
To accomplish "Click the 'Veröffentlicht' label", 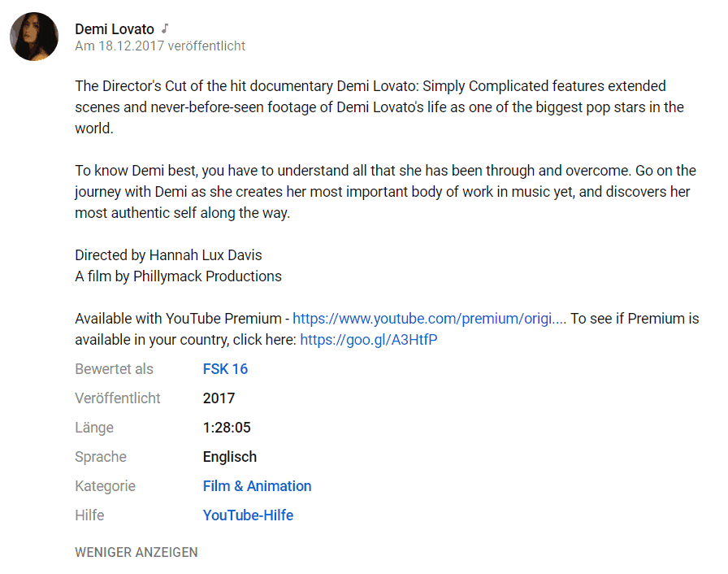I will [x=118, y=398].
